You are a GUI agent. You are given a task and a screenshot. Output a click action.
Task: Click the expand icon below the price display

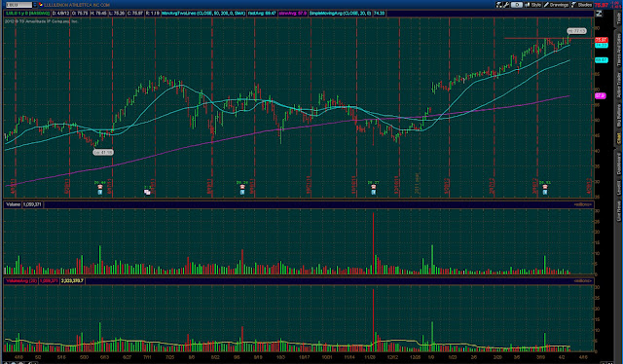pyautogui.click(x=599, y=14)
